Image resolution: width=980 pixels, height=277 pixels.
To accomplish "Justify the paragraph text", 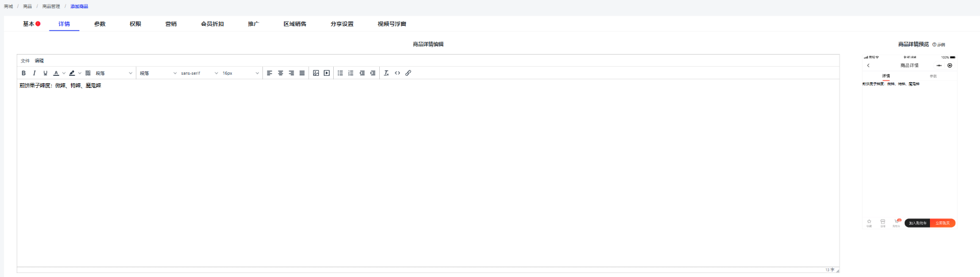I will coord(302,73).
